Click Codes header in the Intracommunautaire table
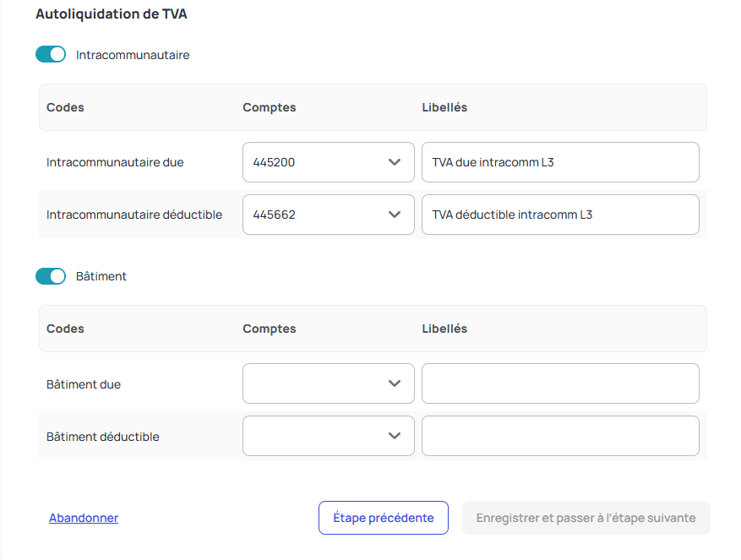Screen dimensions: 741x560 click(x=65, y=107)
